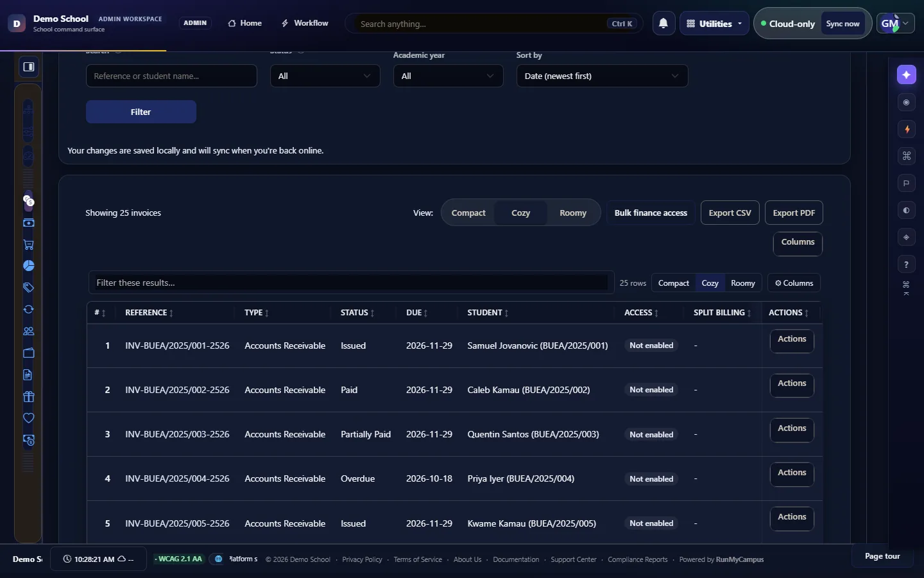Switch table rows to Cozy near row count
The image size is (924, 578).
click(710, 283)
